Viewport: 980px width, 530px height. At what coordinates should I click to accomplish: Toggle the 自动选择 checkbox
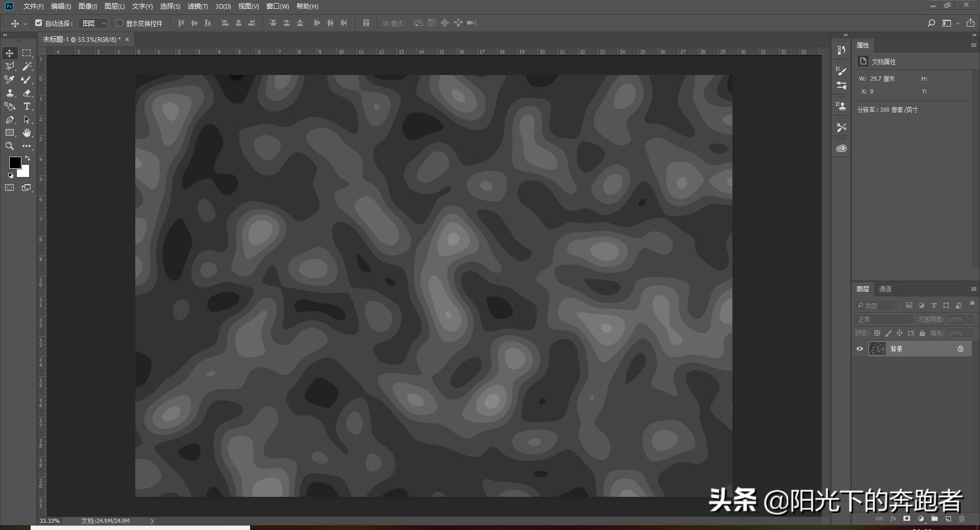coord(38,23)
